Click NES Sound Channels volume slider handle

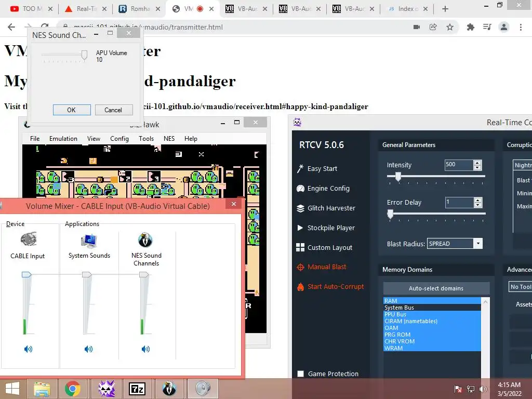[144, 274]
